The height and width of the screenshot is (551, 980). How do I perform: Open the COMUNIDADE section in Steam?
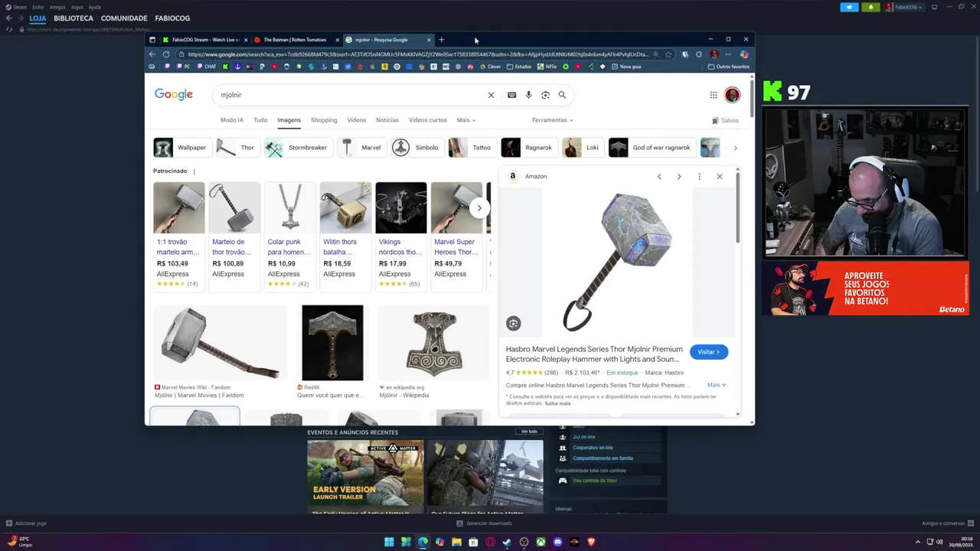tap(124, 18)
